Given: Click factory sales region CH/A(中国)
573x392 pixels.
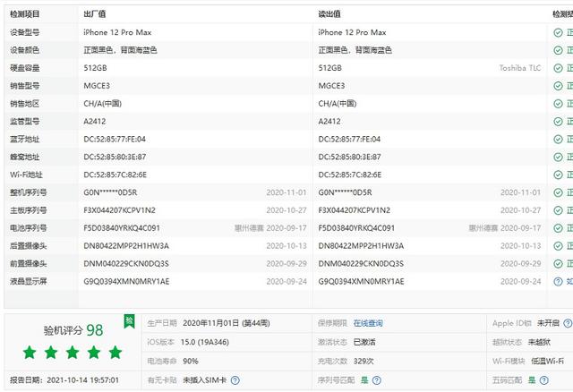Looking at the screenshot, I should 103,104.
